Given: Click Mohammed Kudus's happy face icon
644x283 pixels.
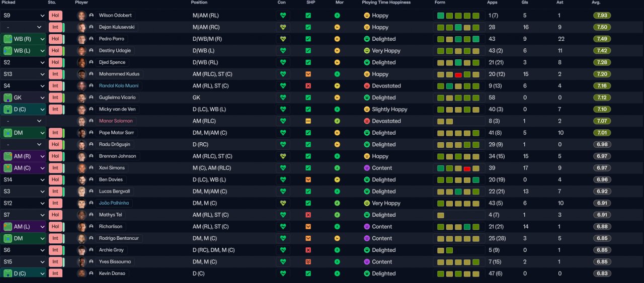Looking at the screenshot, I should pyautogui.click(x=367, y=74).
